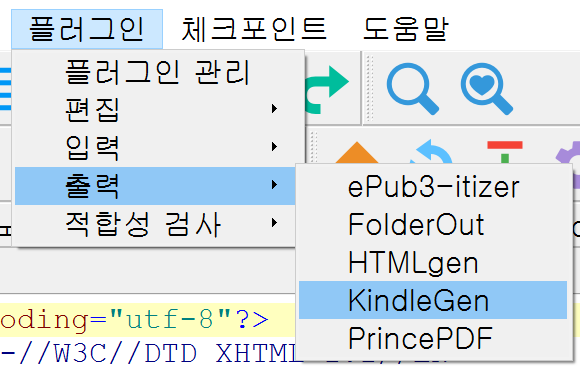Click the green redo arrow icon
Screen dimensions: 580x369
(x=327, y=90)
